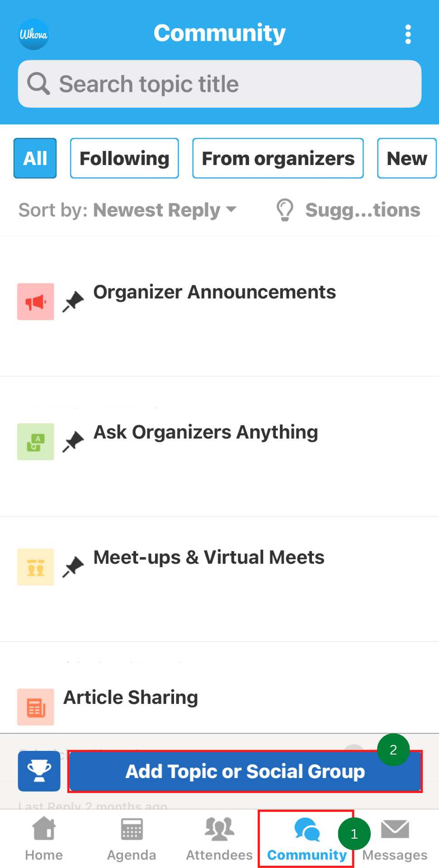
Task: Open the Agenda tab
Action: coord(132,839)
